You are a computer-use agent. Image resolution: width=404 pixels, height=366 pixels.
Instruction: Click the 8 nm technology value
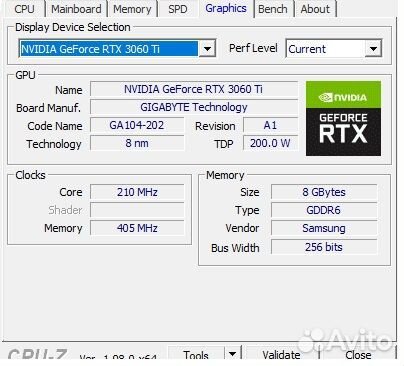[x=137, y=143]
